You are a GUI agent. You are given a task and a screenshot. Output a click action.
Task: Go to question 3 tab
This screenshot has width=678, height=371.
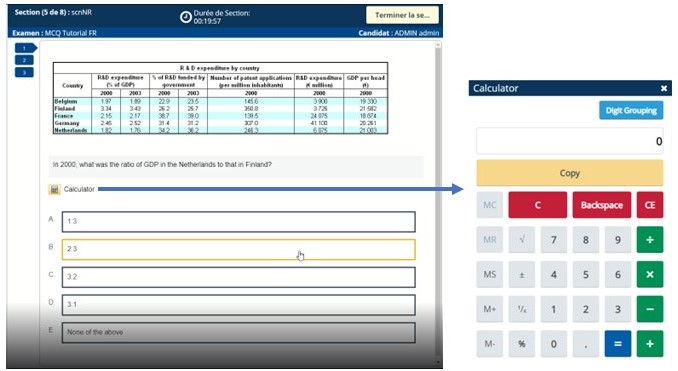pos(24,72)
